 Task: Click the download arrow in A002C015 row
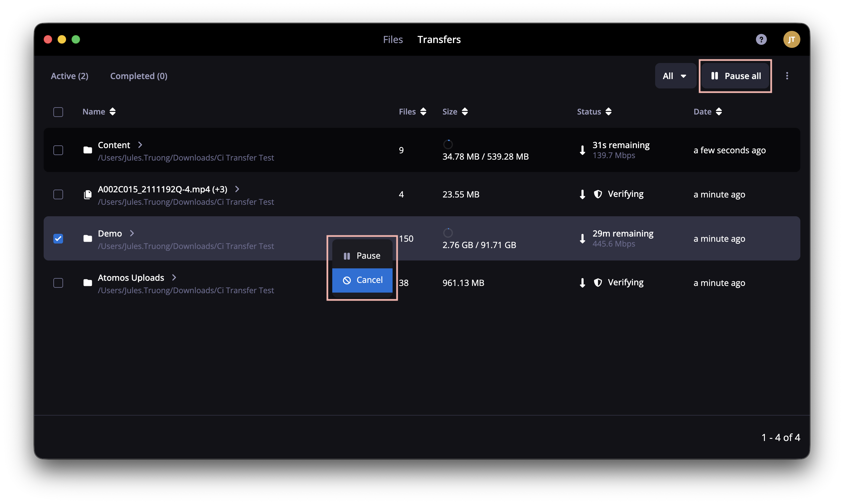point(582,194)
